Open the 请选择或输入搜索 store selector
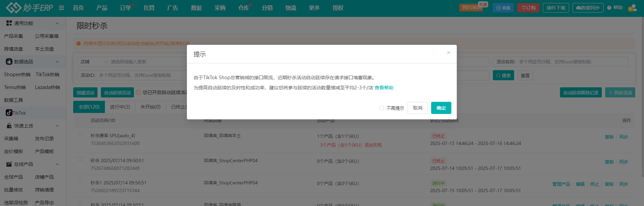The width and height of the screenshot is (644, 206). (x=148, y=62)
